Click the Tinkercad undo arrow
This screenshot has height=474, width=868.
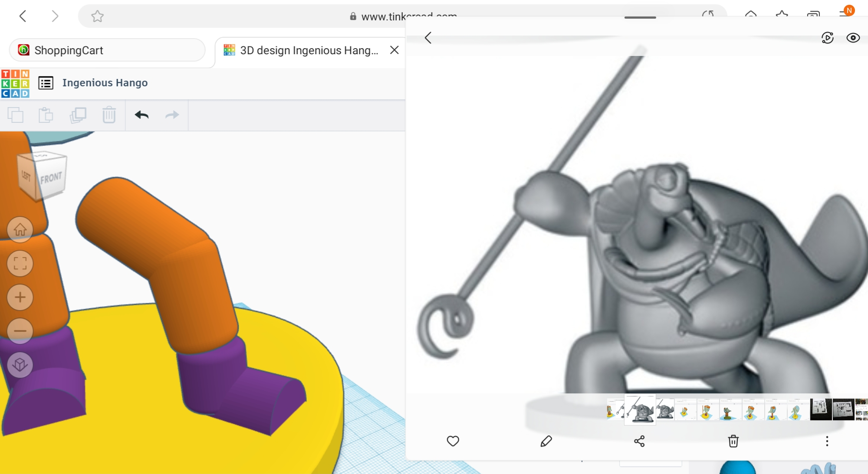(x=141, y=115)
